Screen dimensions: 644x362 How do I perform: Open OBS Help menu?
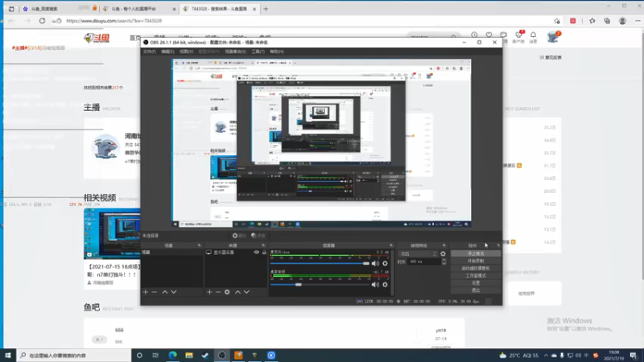click(x=277, y=51)
